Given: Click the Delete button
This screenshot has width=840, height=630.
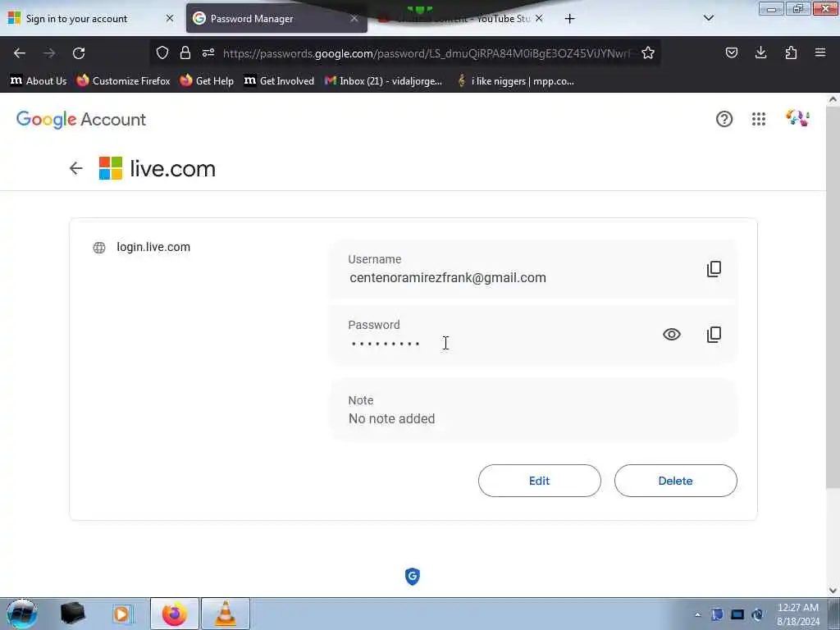Looking at the screenshot, I should tap(676, 481).
